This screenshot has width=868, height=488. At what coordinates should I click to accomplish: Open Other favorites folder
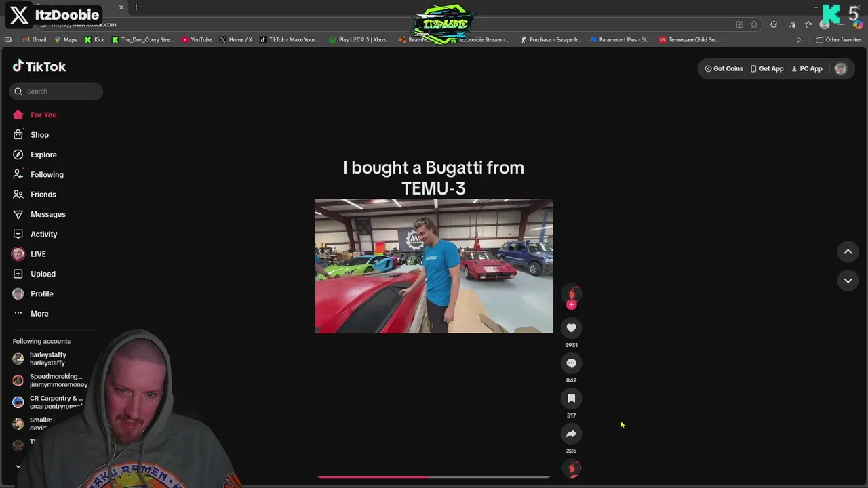(838, 39)
